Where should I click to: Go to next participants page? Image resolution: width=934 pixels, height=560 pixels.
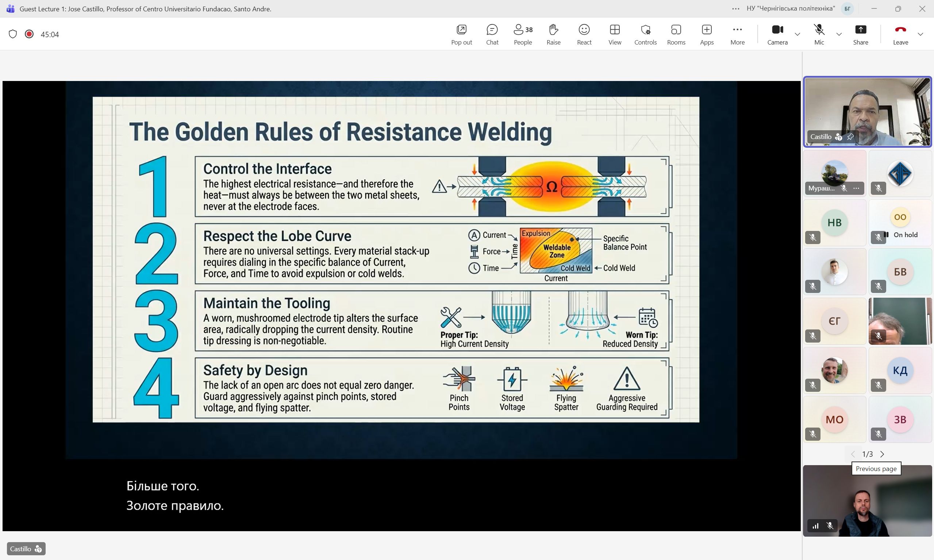(x=882, y=454)
